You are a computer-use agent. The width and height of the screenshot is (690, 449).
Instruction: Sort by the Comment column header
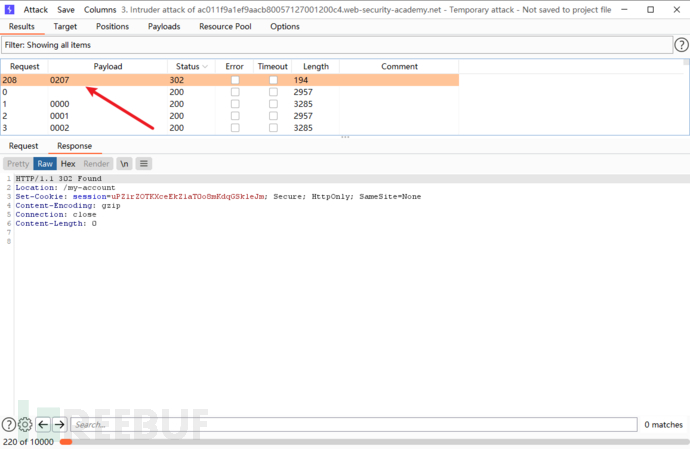pyautogui.click(x=399, y=66)
